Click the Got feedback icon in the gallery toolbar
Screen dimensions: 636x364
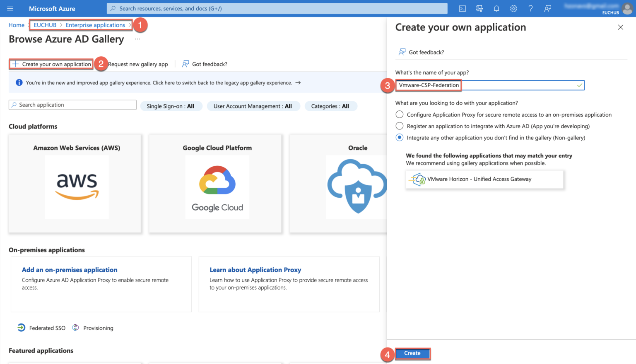click(185, 64)
